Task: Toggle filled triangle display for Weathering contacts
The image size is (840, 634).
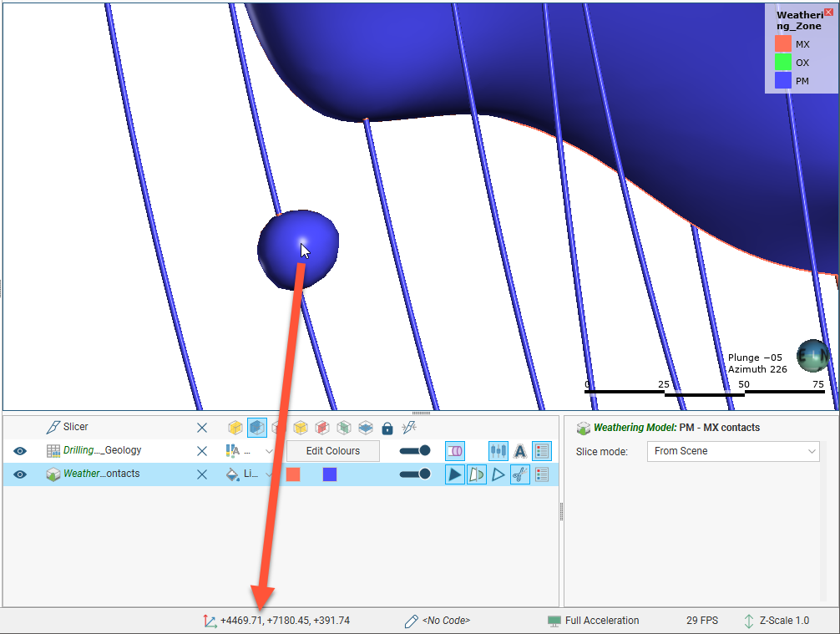Action: point(454,474)
